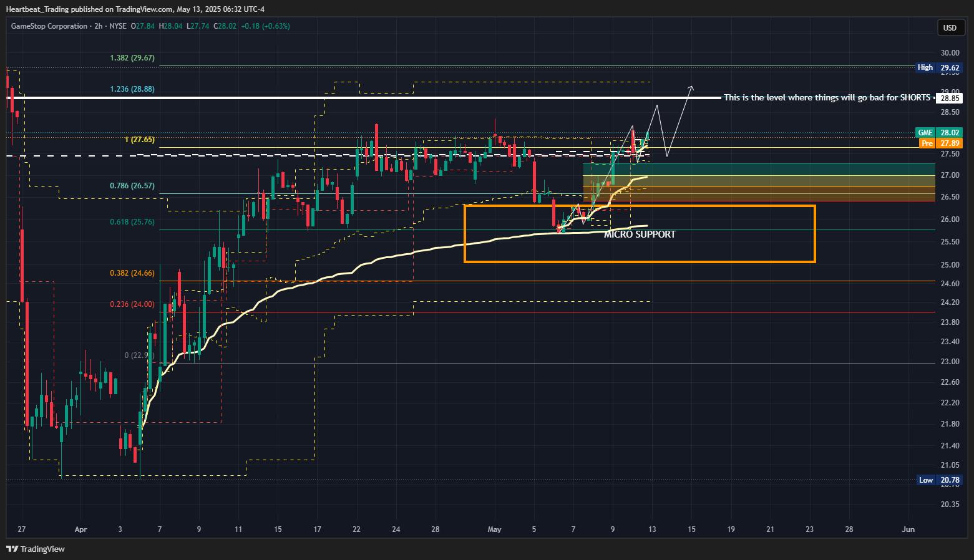Click the USD currency button
The width and height of the screenshot is (974, 560).
pos(950,27)
